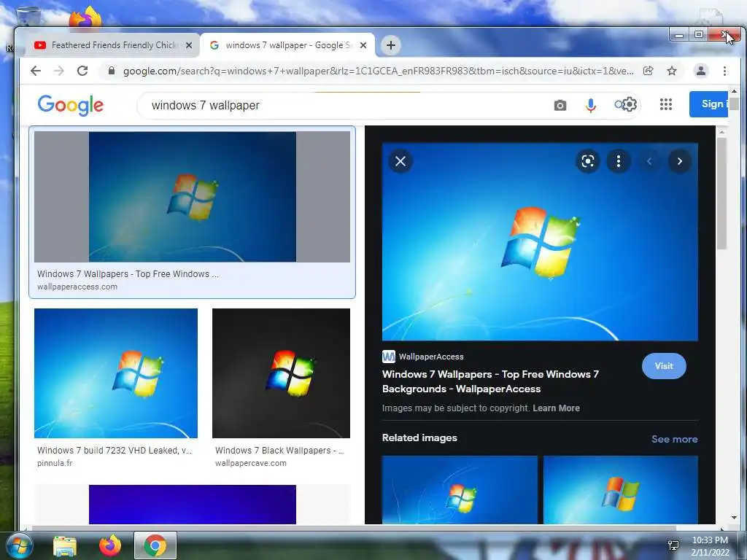The height and width of the screenshot is (560, 747).
Task: Open second related image with flat logo
Action: coord(620,490)
